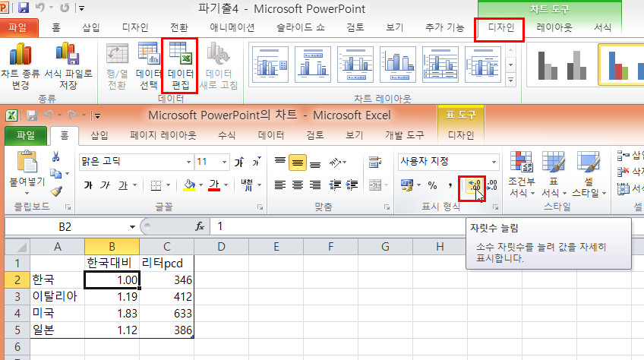This screenshot has width=644, height=360.
Task: Click Select Data (데이터 선택) in PowerPoint ribbon
Action: (148, 66)
